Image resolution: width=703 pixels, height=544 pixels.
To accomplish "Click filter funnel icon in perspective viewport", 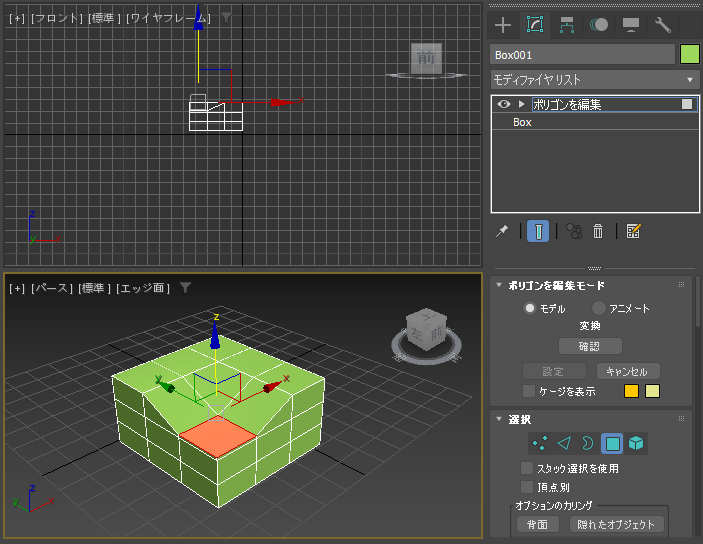I will [185, 287].
